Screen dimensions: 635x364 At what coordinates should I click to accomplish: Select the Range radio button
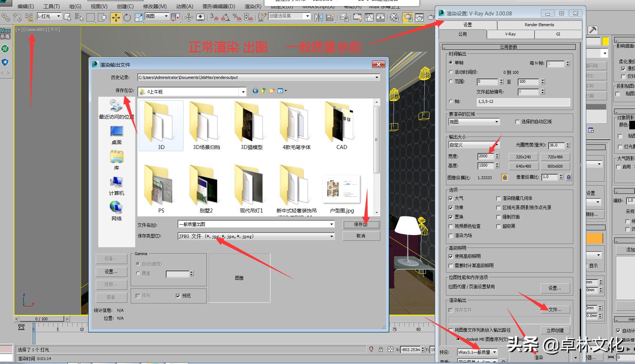click(x=451, y=81)
